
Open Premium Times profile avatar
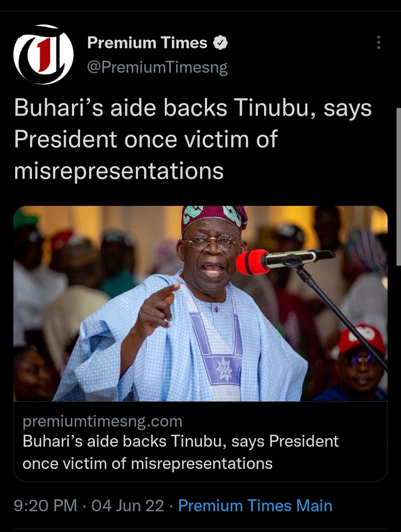point(43,55)
